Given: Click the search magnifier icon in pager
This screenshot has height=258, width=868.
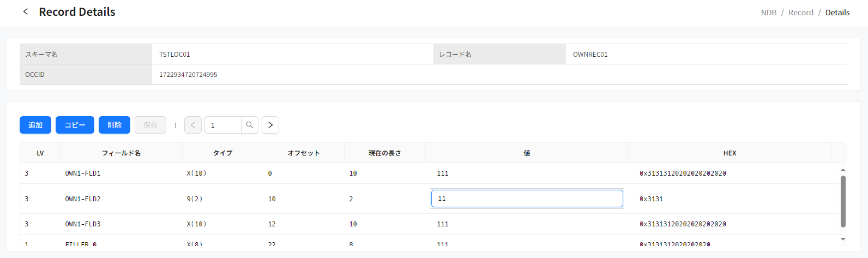Looking at the screenshot, I should point(249,125).
